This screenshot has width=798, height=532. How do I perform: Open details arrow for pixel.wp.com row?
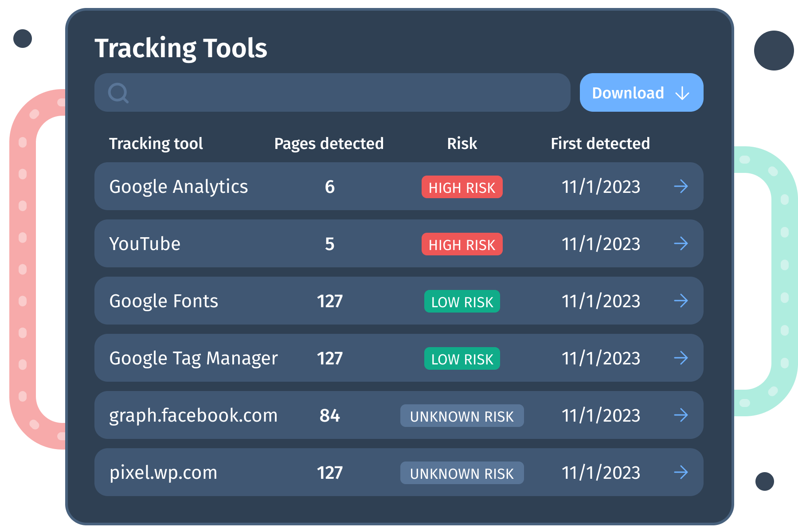coord(681,473)
